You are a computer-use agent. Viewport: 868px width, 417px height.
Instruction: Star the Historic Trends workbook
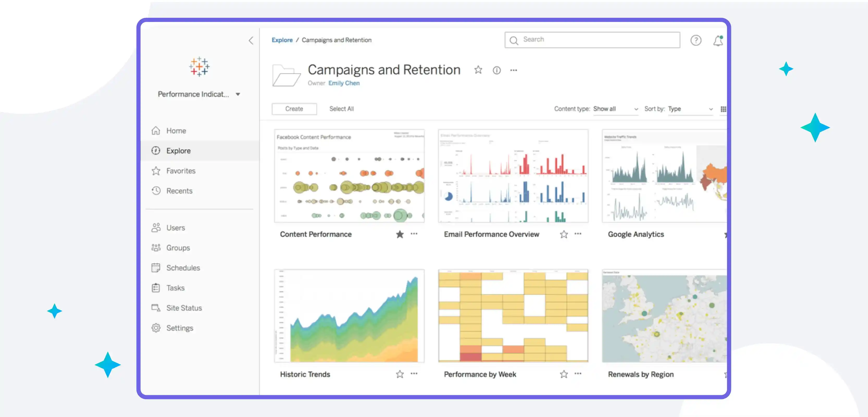(400, 374)
